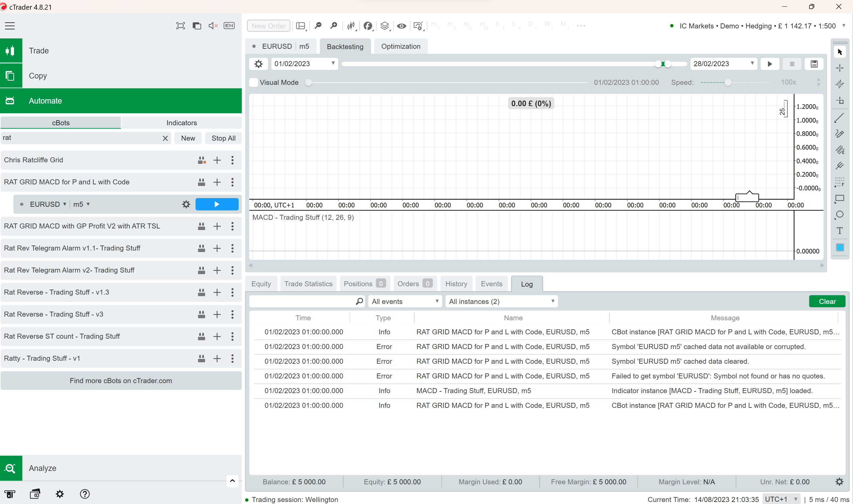Open the help question mark icon
853x504 pixels.
point(85,494)
